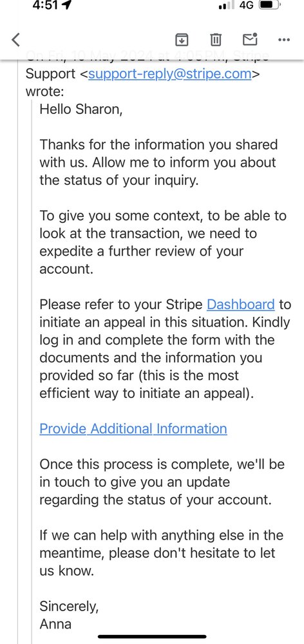Tap the 'Once this process is complete' paragraph
304x644 pixels.
coord(162,482)
